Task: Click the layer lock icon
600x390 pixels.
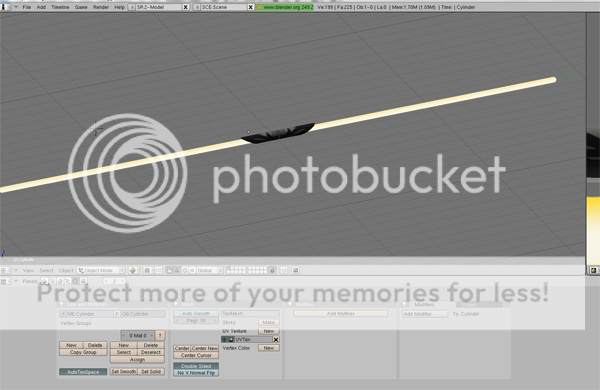Action: [272, 270]
